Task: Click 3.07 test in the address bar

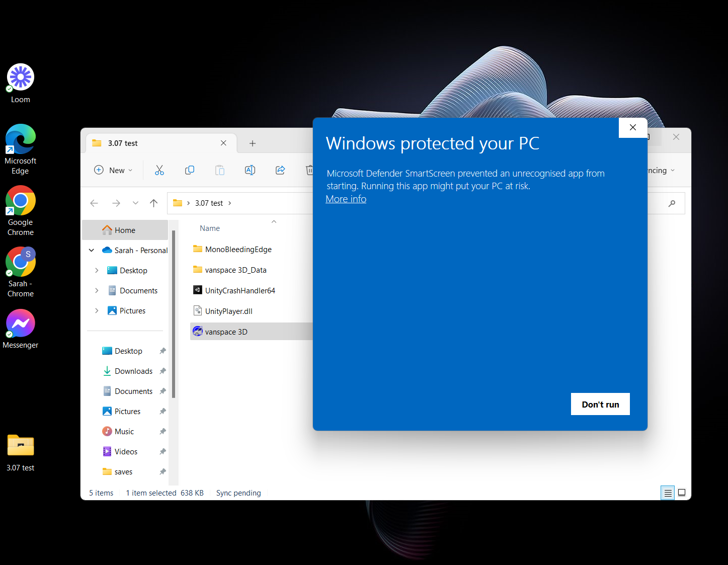Action: 209,203
